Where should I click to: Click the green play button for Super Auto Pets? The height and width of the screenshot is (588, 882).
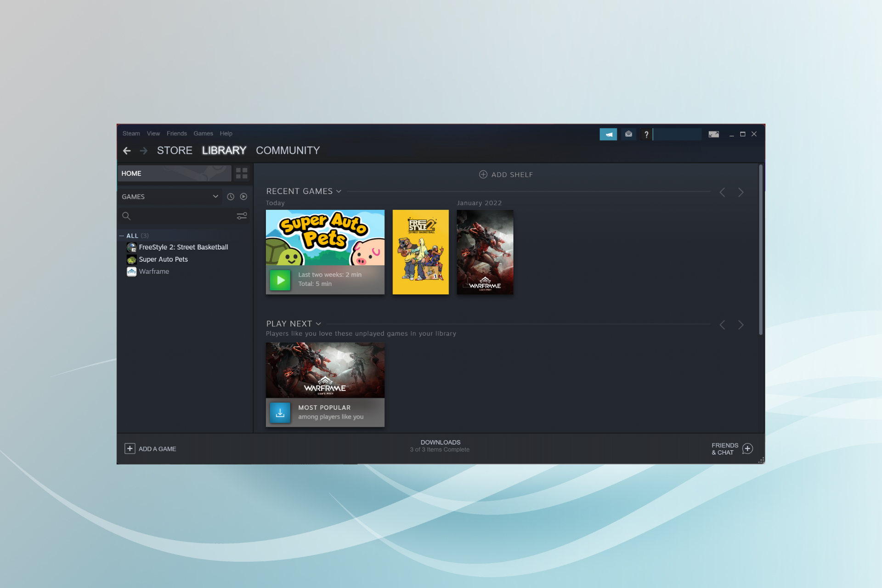(280, 280)
